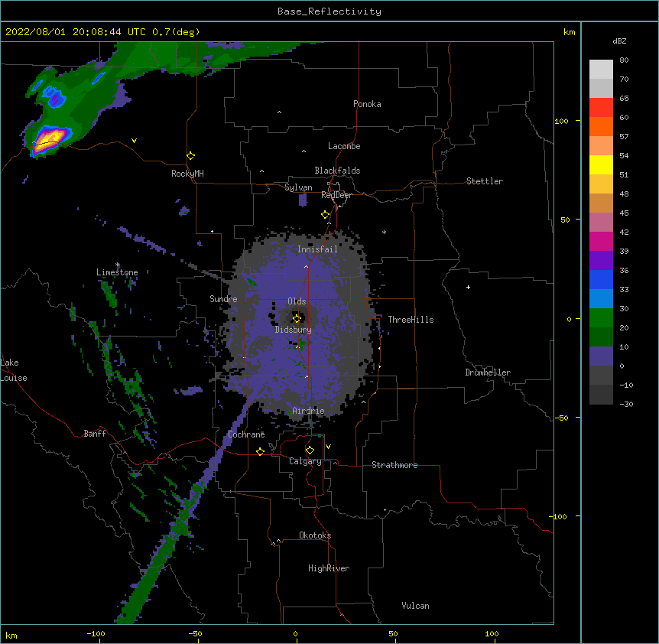Click the Olds town label
The width and height of the screenshot is (659, 644).
297,301
